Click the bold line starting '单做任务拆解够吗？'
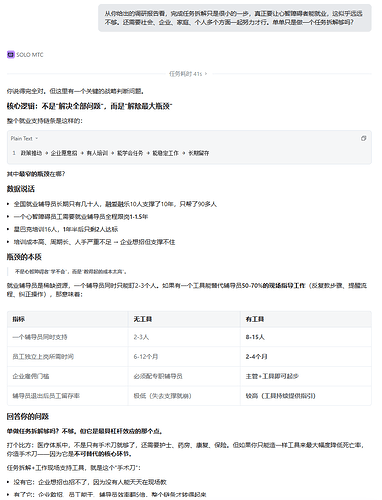 85,431
